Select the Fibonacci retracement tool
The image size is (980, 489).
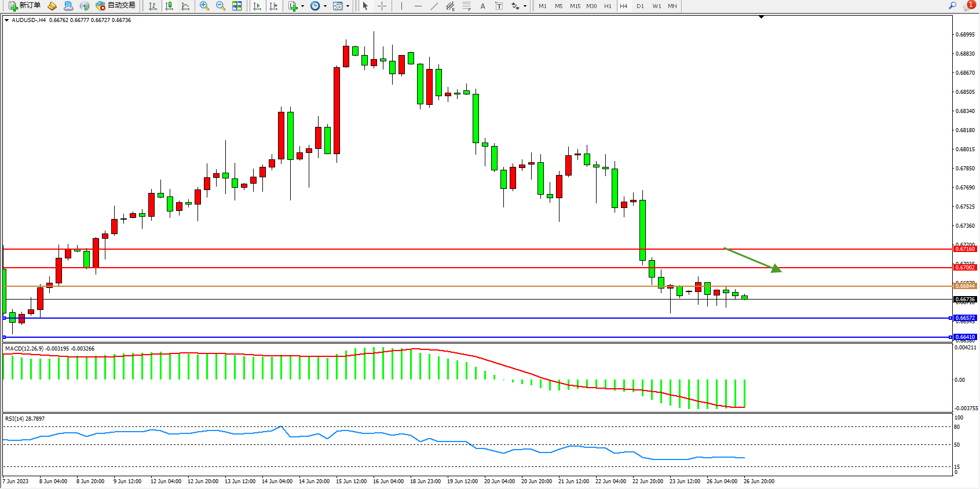[467, 6]
